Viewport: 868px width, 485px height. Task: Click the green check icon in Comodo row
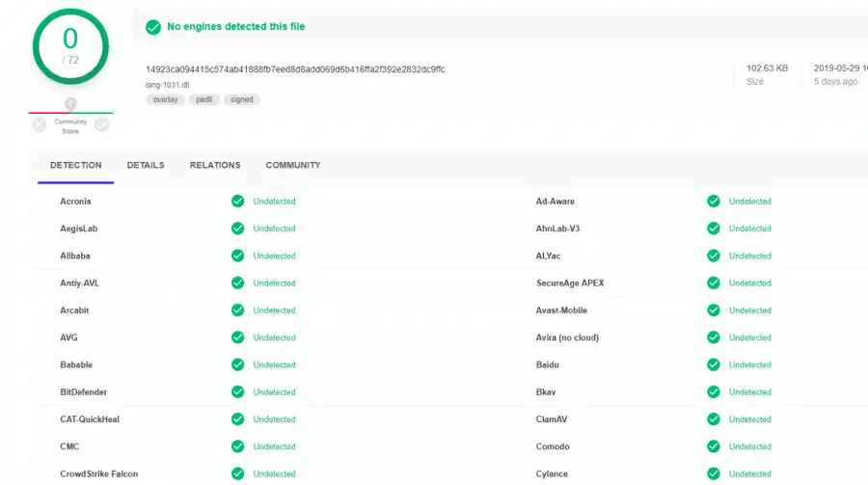coord(714,446)
